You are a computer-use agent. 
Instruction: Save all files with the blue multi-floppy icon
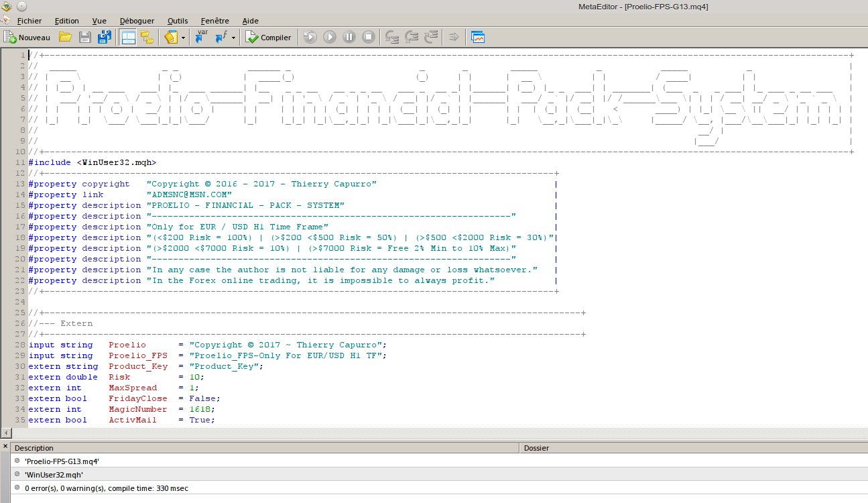pos(105,38)
